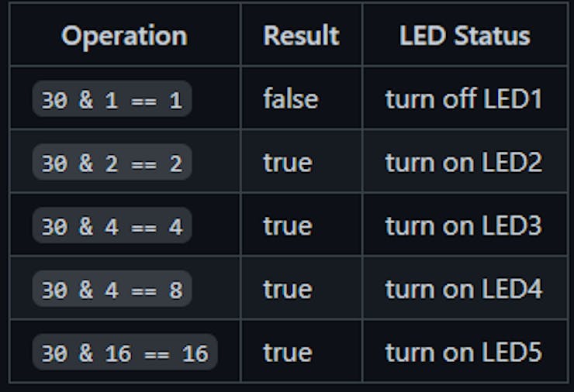Click the Result column header
The width and height of the screenshot is (574, 392).
(301, 36)
